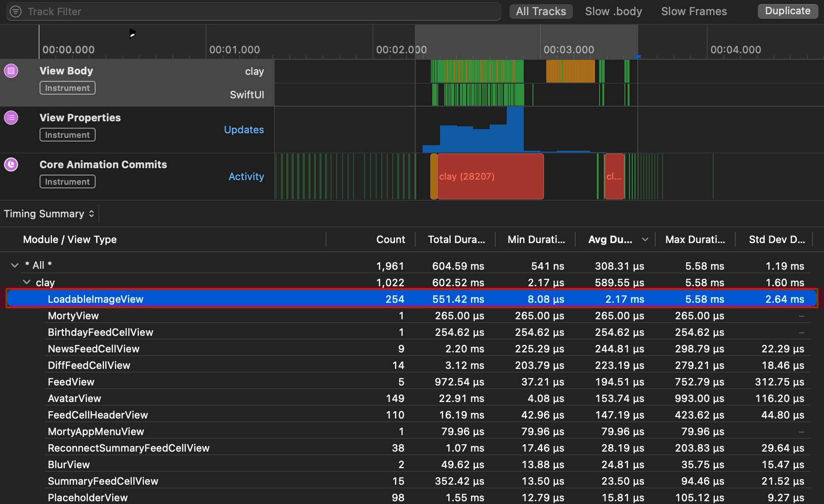Click the Avg Duration sort arrow

click(645, 239)
